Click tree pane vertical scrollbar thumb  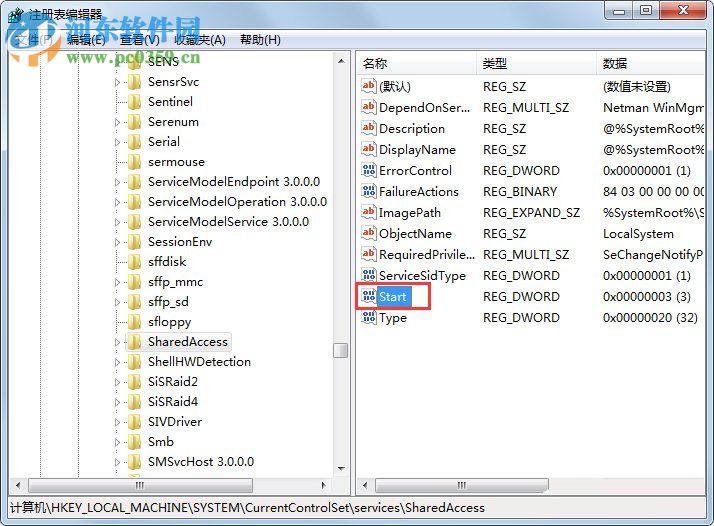pos(341,350)
